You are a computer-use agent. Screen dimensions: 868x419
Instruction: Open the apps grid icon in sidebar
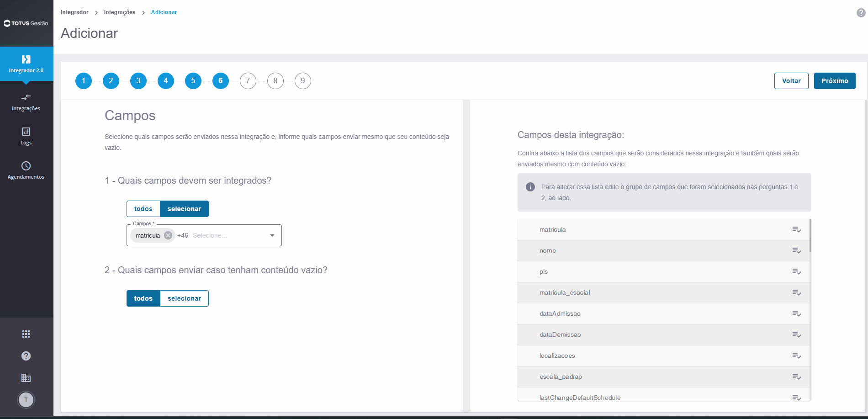pyautogui.click(x=26, y=334)
